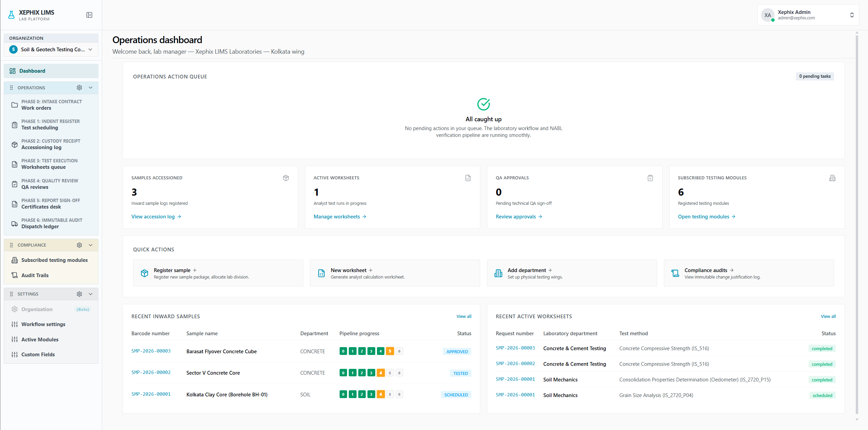
Task: Open Test scheduling page
Action: coord(51,125)
